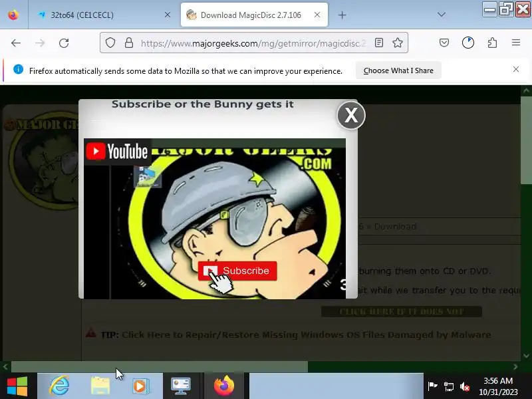The width and height of the screenshot is (532, 399).
Task: Close the Subscribe popup with the X button
Action: (x=351, y=115)
